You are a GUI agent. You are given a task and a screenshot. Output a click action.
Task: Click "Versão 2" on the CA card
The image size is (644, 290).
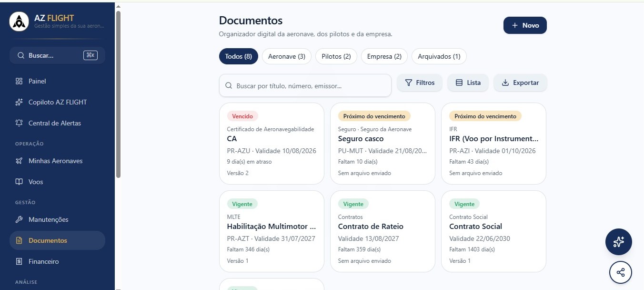[238, 173]
